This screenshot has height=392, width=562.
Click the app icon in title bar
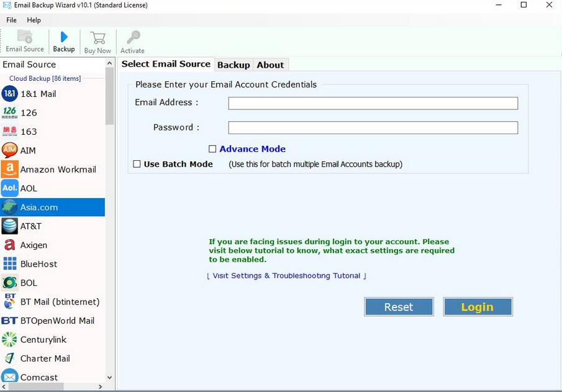7,5
